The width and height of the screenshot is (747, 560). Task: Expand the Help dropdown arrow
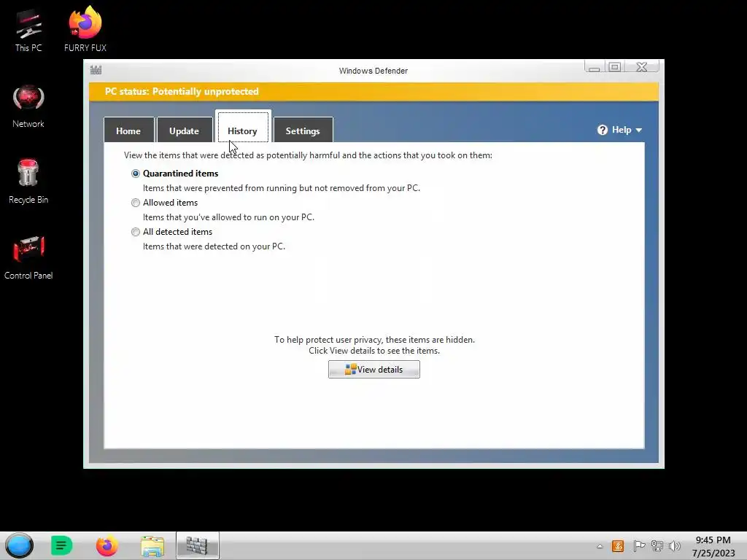(639, 130)
